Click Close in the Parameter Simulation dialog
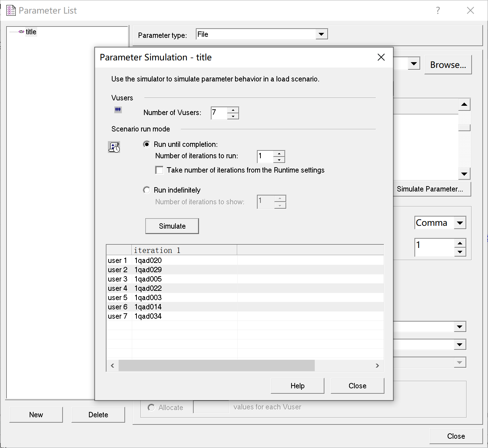The image size is (488, 448). point(358,386)
